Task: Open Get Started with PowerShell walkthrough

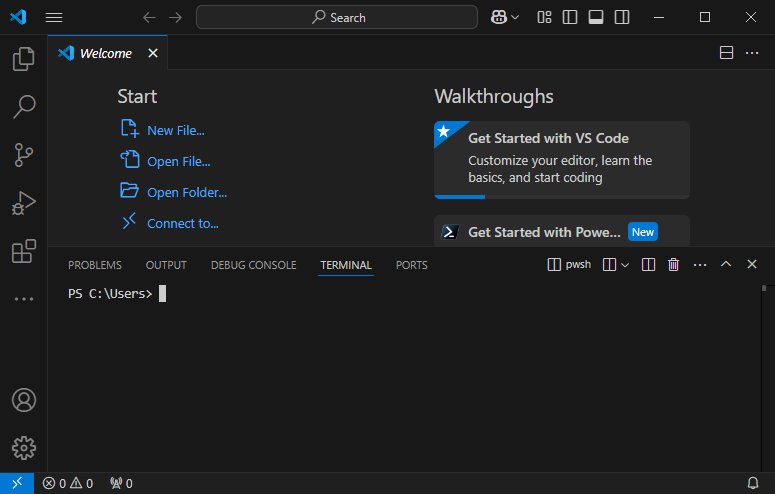Action: (x=561, y=231)
